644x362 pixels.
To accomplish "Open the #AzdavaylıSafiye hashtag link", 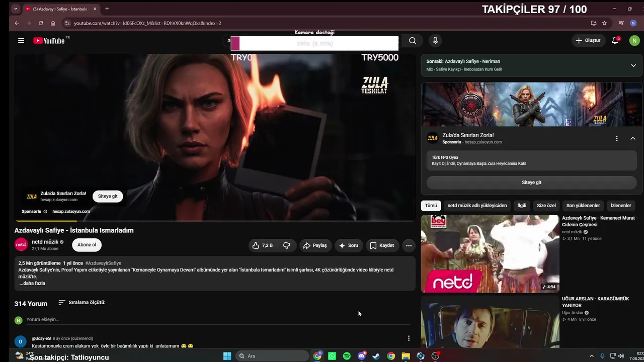I will [103, 263].
